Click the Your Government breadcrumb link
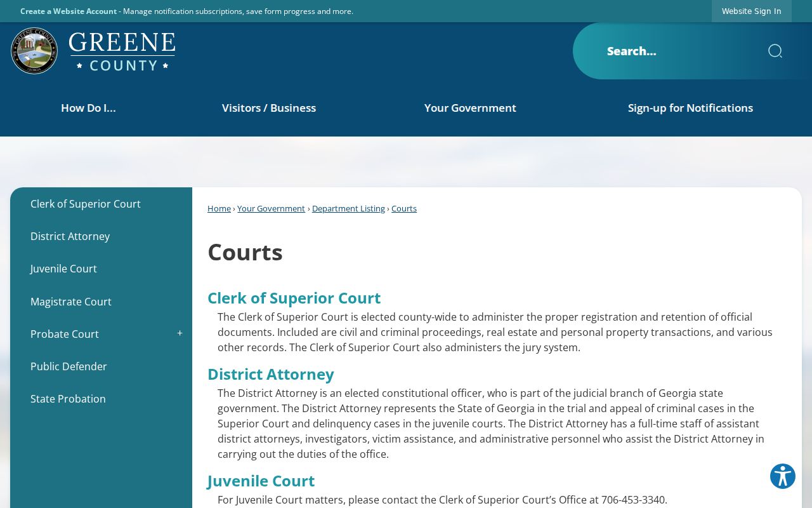812x508 pixels. click(x=271, y=208)
